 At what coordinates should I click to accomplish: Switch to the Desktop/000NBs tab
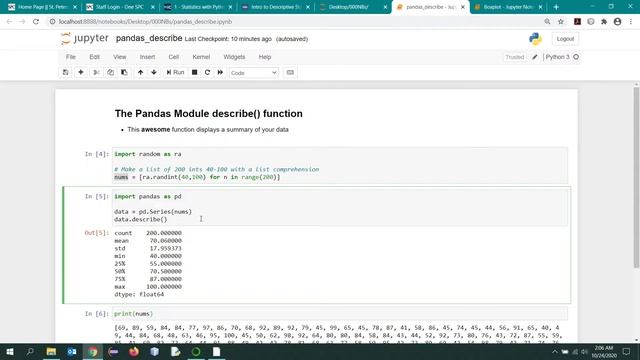[x=353, y=7]
